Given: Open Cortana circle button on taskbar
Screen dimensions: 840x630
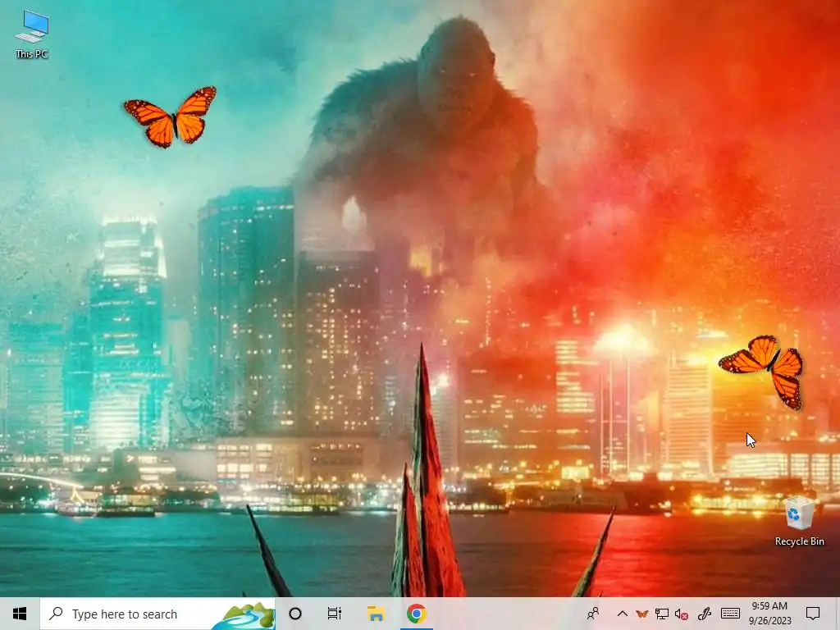Looking at the screenshot, I should click(x=295, y=614).
